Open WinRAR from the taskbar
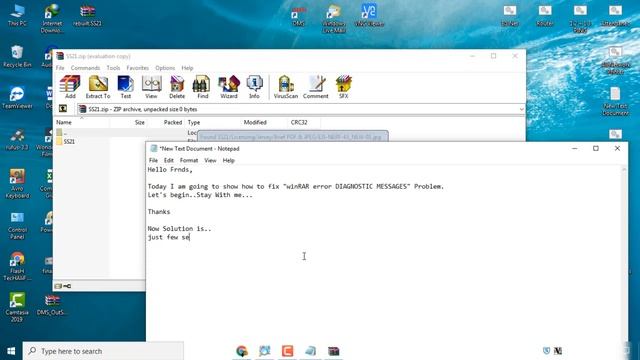This screenshot has height=360, width=640. click(333, 351)
